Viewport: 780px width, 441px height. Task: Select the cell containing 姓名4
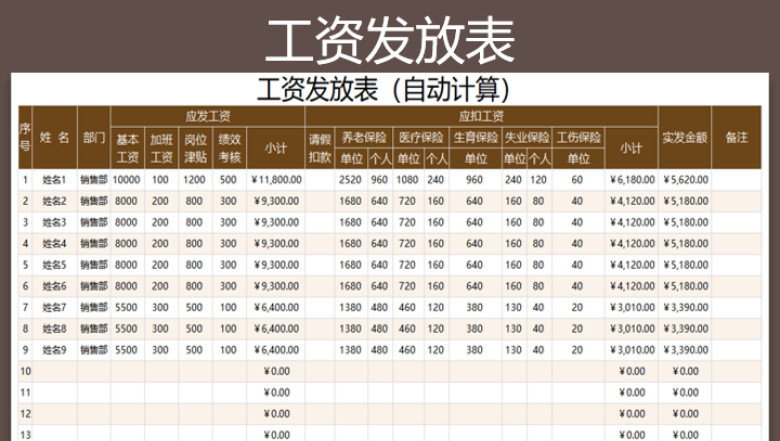tap(55, 244)
